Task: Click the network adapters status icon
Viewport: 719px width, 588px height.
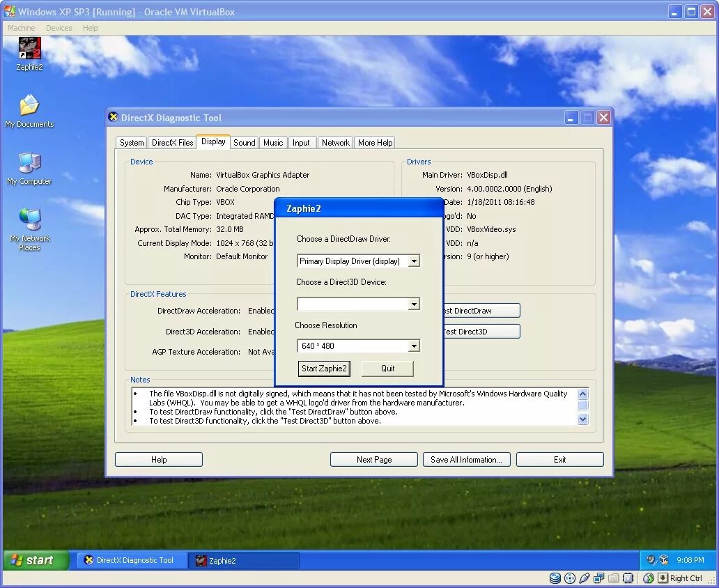Action: (x=599, y=578)
